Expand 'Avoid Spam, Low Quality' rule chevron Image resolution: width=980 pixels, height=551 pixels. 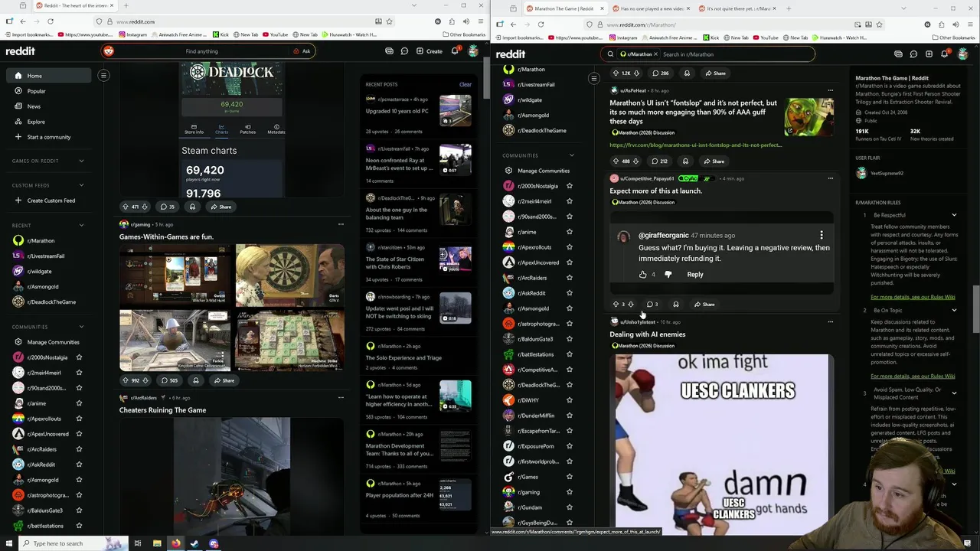pos(954,393)
